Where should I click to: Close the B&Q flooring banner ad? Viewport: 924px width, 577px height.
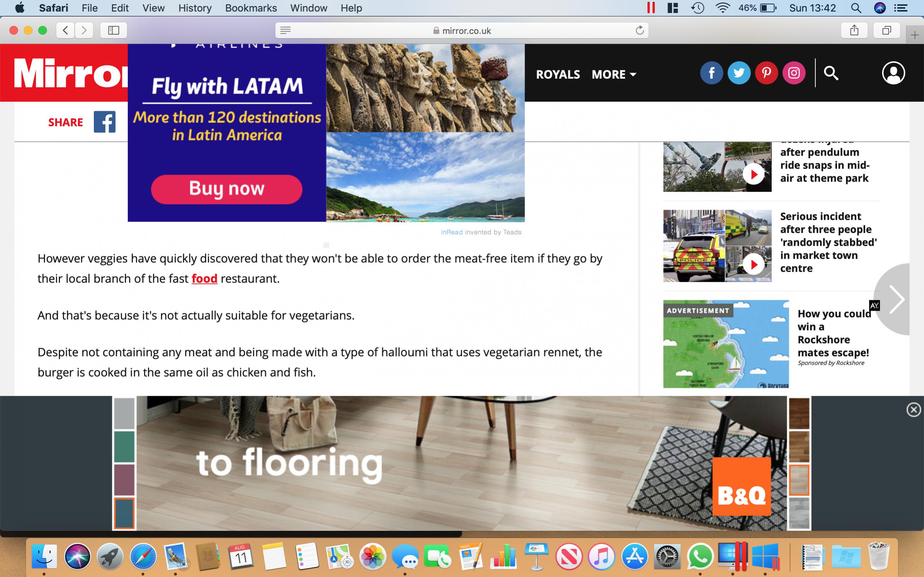coord(913,410)
